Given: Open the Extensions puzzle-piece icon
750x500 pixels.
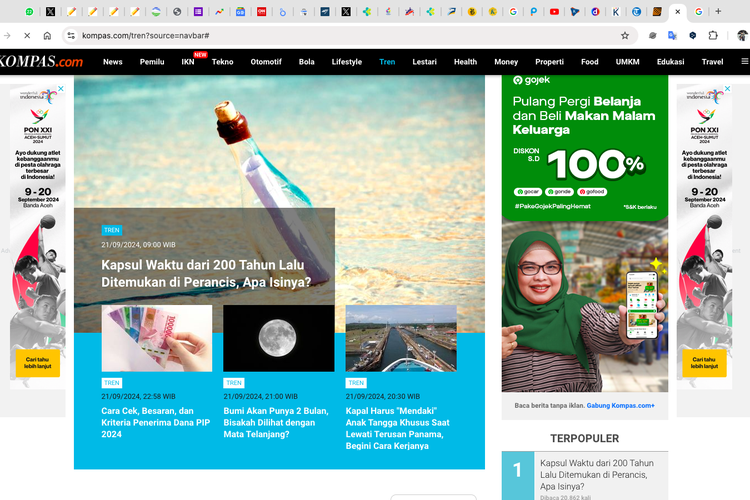Looking at the screenshot, I should 714,35.
